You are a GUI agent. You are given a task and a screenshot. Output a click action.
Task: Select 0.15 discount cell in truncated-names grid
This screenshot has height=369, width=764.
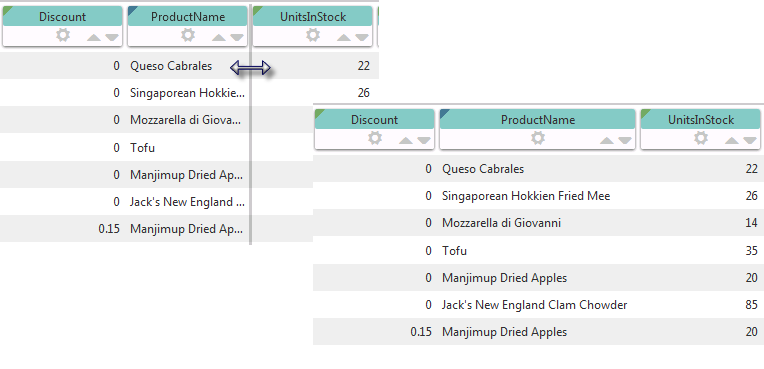click(x=109, y=229)
